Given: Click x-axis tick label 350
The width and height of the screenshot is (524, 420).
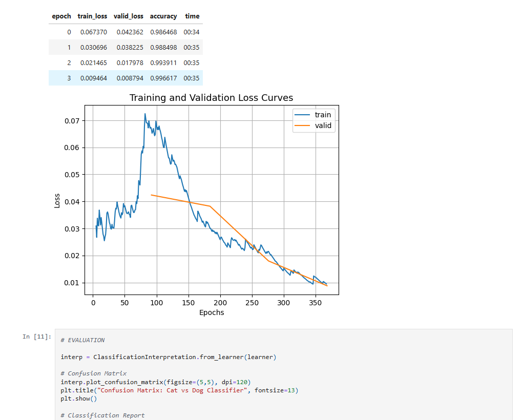Looking at the screenshot, I should pos(316,303).
